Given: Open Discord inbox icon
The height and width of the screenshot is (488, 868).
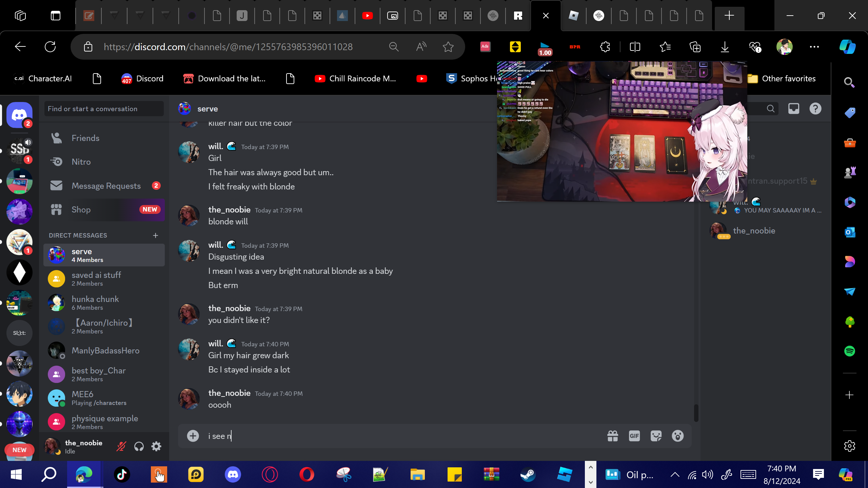Looking at the screenshot, I should click(793, 108).
